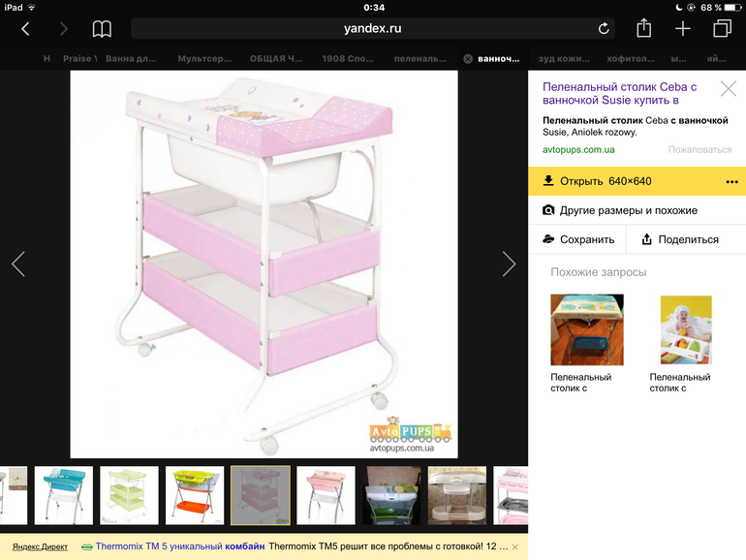This screenshot has height=560, width=746.
Task: Open the Safari bookmarks book icon
Action: [x=102, y=29]
